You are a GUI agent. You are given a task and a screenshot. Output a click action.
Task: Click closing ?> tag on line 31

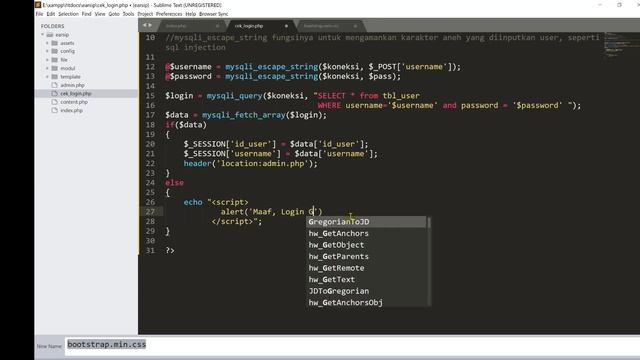(x=170, y=250)
